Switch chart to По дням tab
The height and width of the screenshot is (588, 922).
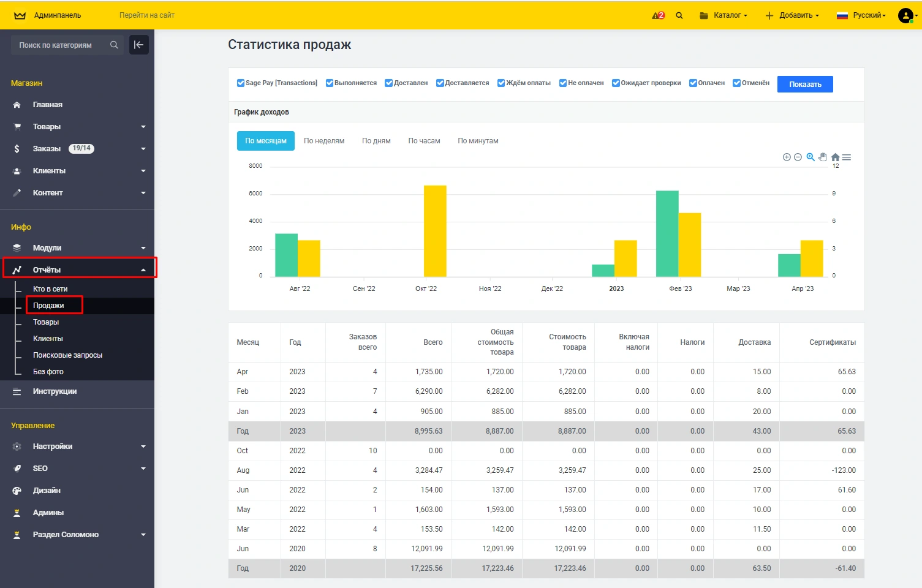click(x=376, y=141)
